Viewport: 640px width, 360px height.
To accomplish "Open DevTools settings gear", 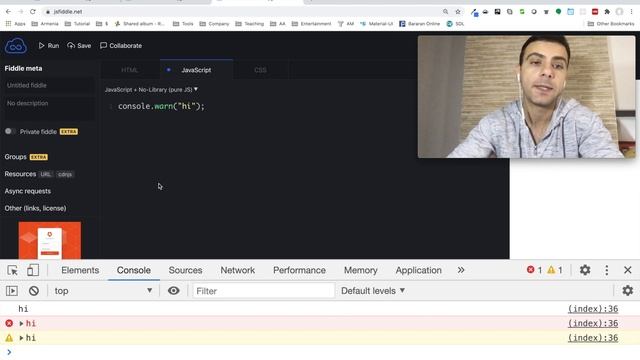I will [x=585, y=270].
